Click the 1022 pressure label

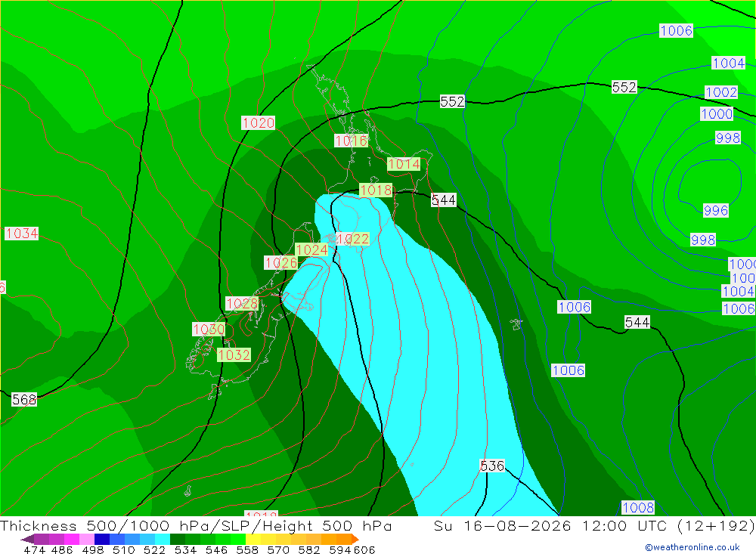(x=353, y=239)
